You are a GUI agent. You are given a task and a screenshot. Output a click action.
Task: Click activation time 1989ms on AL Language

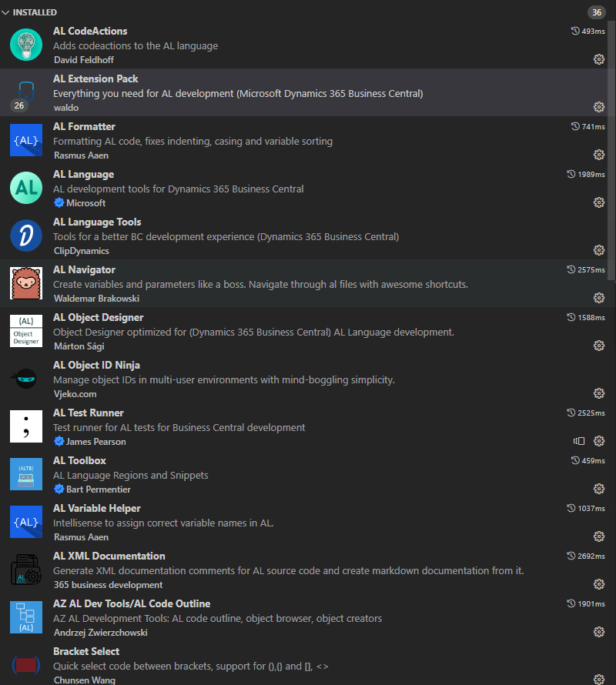coord(586,174)
